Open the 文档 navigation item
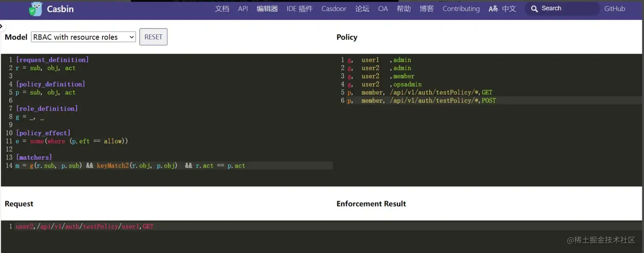 pyautogui.click(x=222, y=9)
